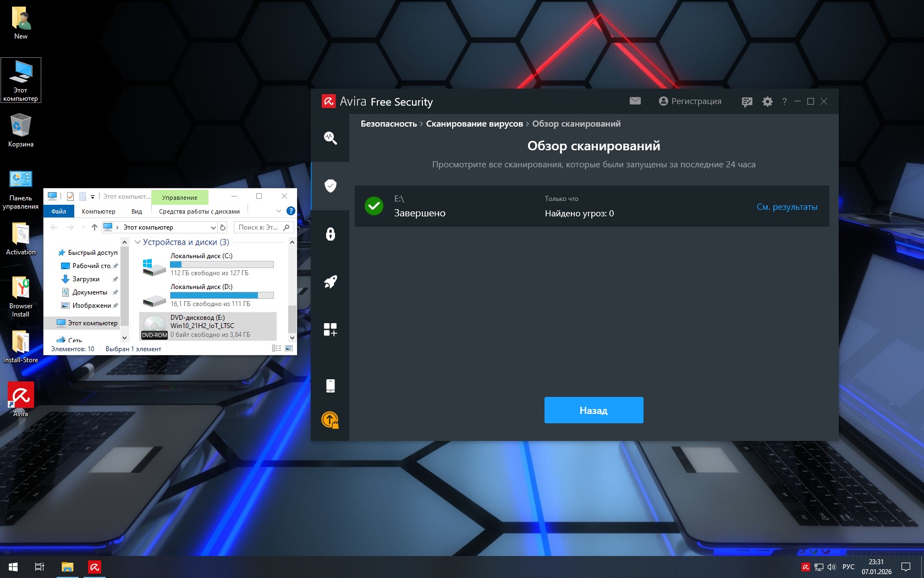The image size is (924, 578).
Task: Click the Назад button
Action: 593,410
